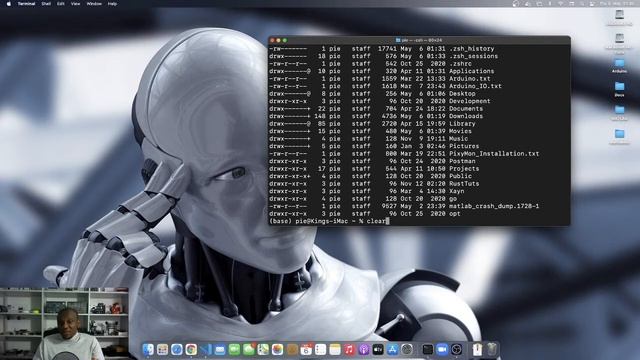Open Finder from the Dock
The width and height of the screenshot is (640, 360).
(x=148, y=349)
